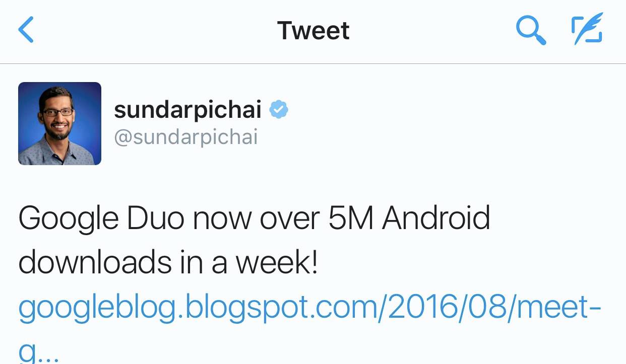Tap the @sundarpichai handle text
The width and height of the screenshot is (626, 364).
[x=186, y=136]
